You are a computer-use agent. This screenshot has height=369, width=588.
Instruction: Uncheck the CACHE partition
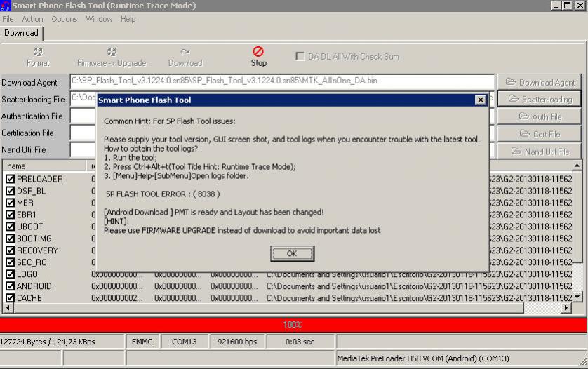(10, 298)
